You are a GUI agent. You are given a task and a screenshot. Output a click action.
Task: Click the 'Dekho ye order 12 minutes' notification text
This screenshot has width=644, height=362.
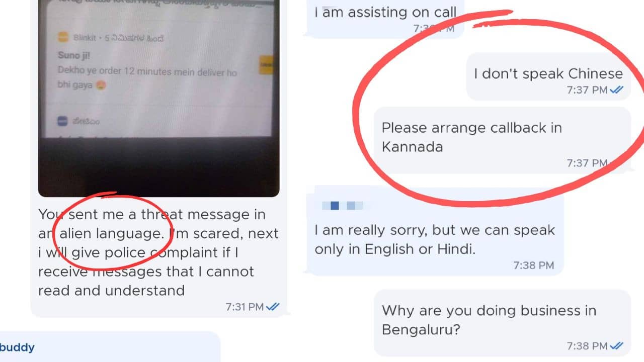[147, 72]
